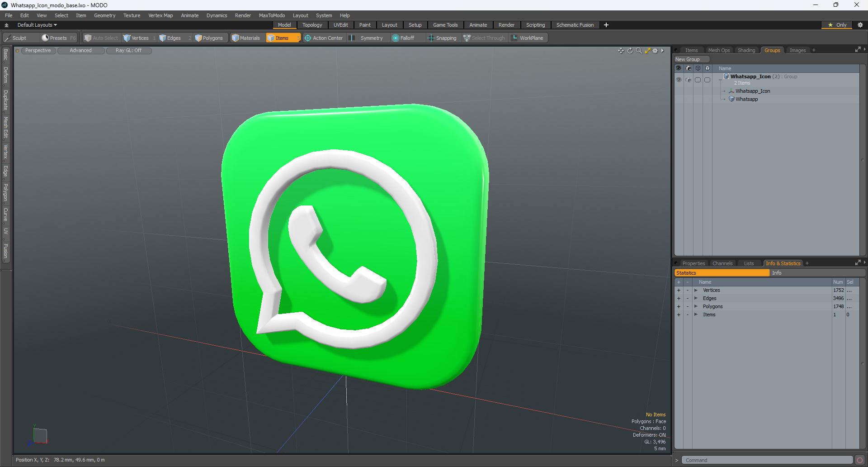The height and width of the screenshot is (467, 868).
Task: Expand the Groups panel to full size
Action: click(x=858, y=50)
